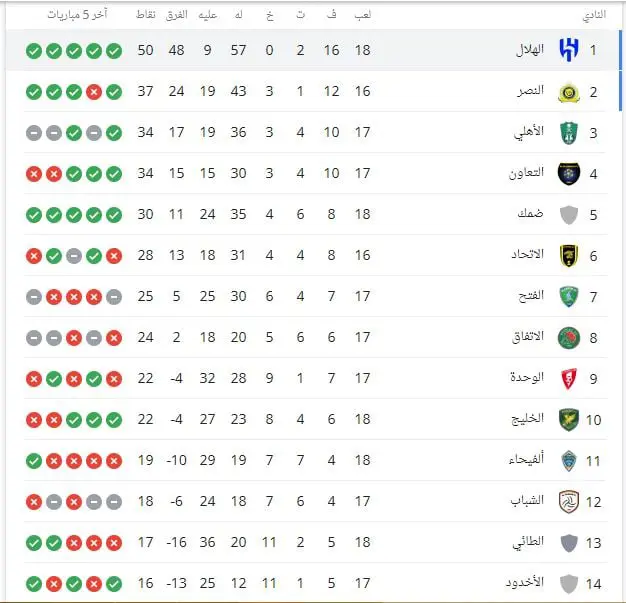Click Al-Nassr's red loss indicator in last five
This screenshot has width=626, height=603.
click(x=94, y=92)
